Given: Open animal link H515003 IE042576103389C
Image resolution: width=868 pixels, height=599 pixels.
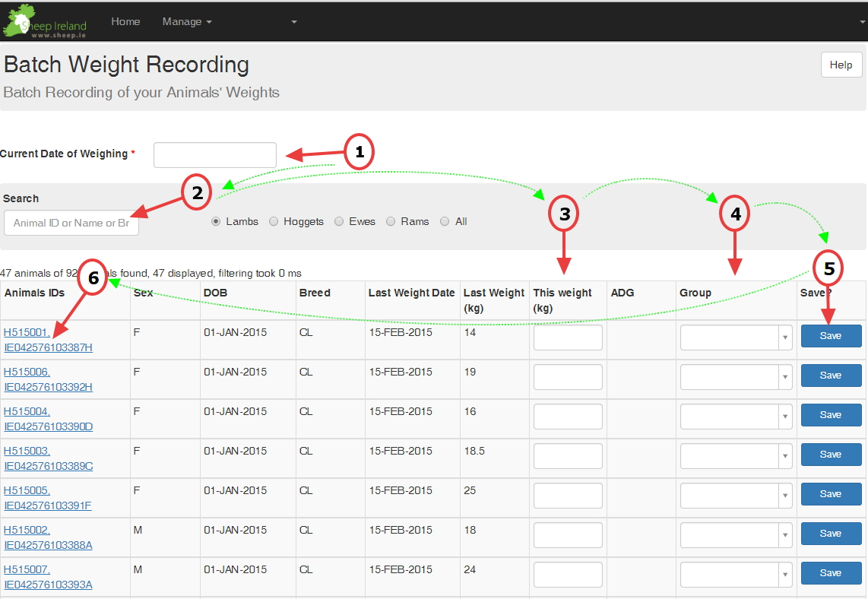Looking at the screenshot, I should (48, 458).
